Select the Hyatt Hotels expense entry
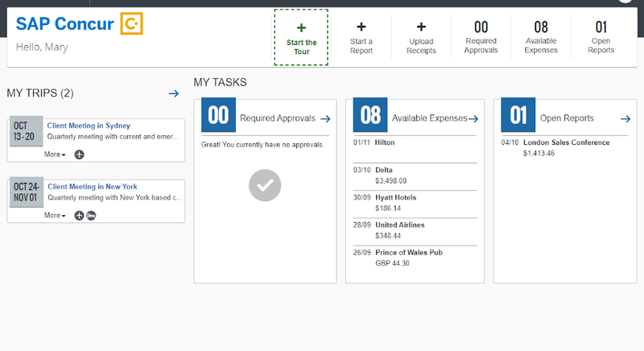Screen dimensions: 644x351 click(415, 203)
